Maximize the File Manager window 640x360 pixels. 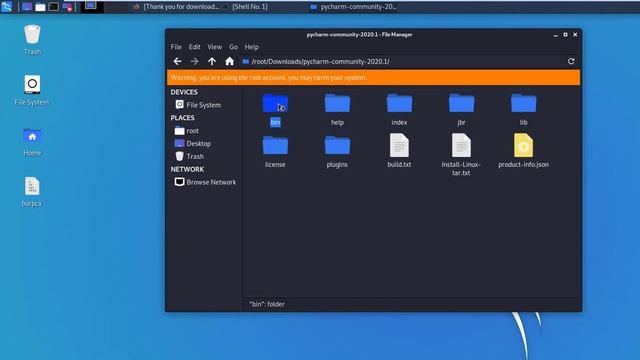point(565,35)
